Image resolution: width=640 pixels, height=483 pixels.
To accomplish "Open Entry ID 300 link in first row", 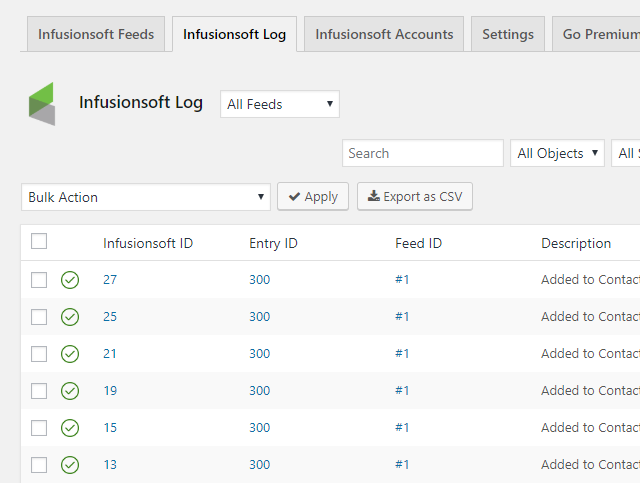I will pyautogui.click(x=260, y=280).
